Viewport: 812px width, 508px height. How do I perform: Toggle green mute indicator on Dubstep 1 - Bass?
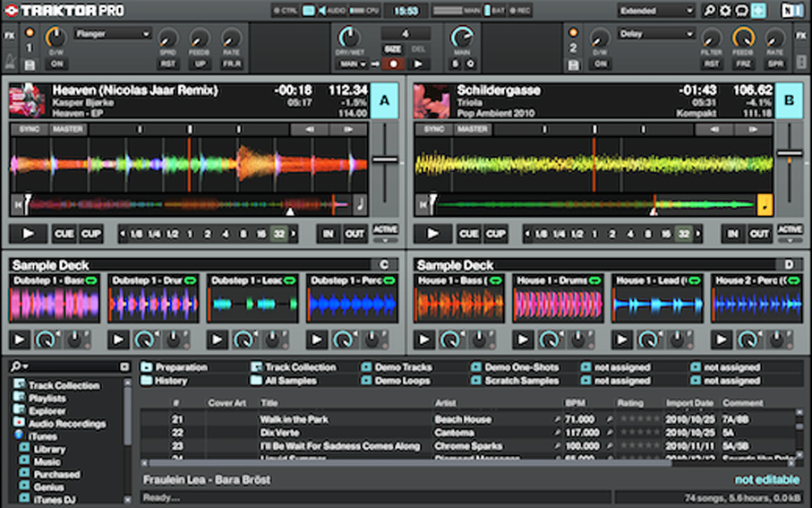click(91, 280)
